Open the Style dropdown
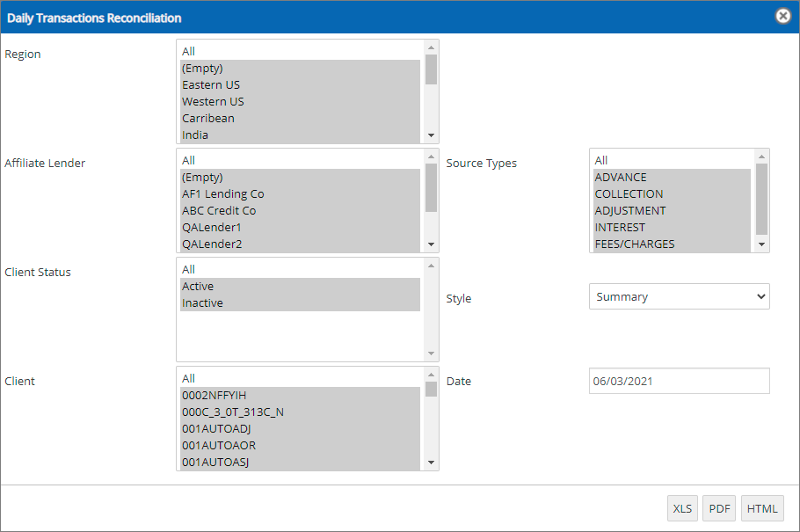Screen dimensions: 800x532 tap(679, 297)
